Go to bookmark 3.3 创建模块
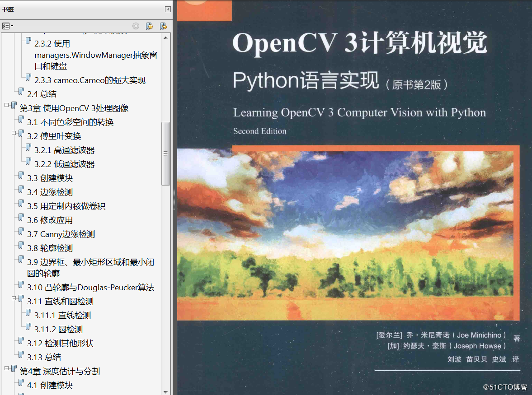The width and height of the screenshot is (532, 395). [x=50, y=178]
